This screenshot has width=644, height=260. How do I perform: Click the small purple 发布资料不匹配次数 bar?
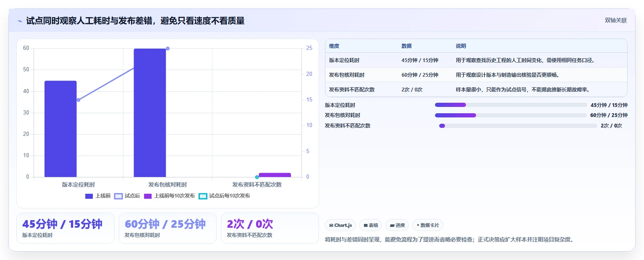coord(275,175)
